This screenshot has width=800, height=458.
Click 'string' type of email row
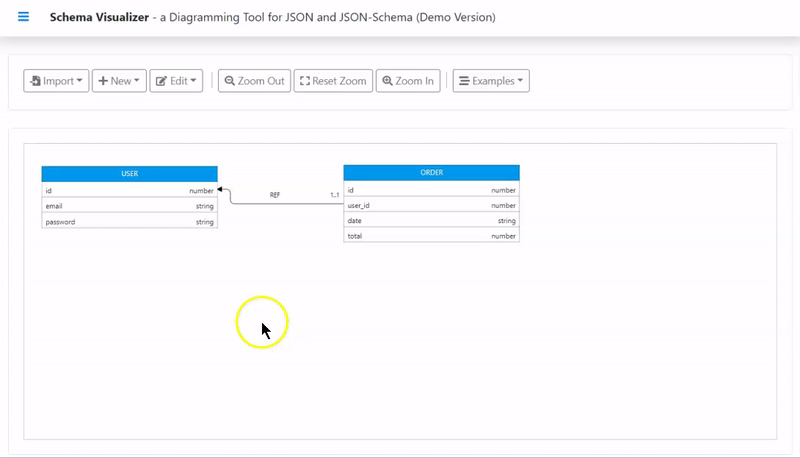click(205, 206)
